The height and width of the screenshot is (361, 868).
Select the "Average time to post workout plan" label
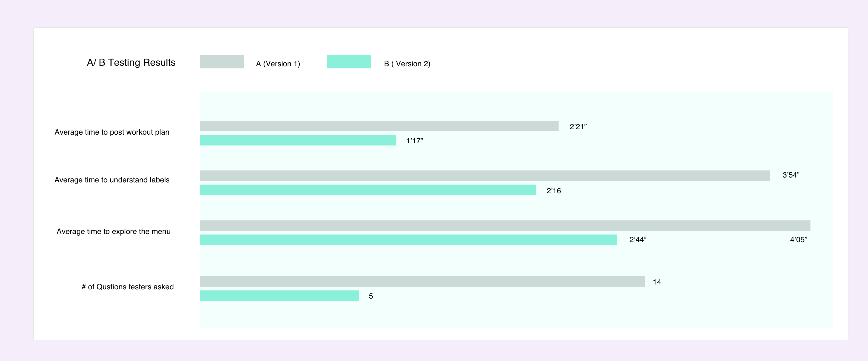[112, 132]
